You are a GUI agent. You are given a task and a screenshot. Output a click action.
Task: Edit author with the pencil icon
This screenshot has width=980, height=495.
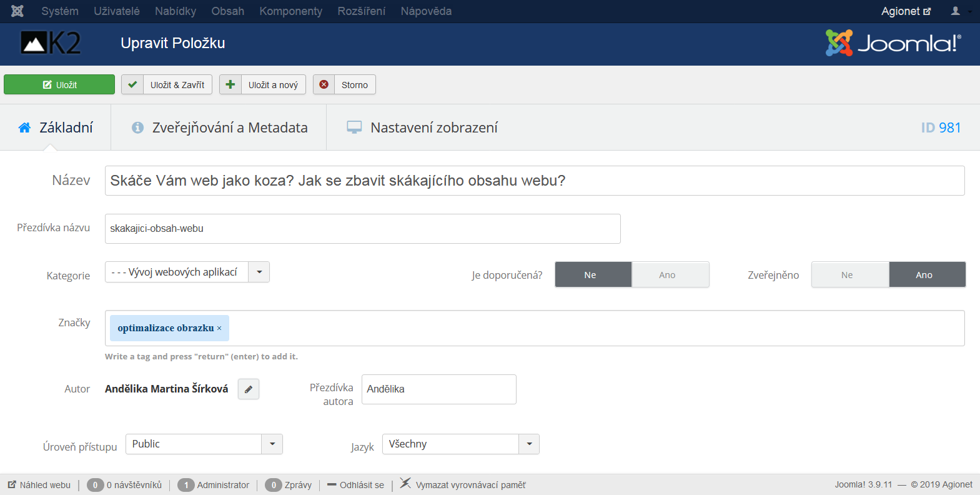pos(249,389)
